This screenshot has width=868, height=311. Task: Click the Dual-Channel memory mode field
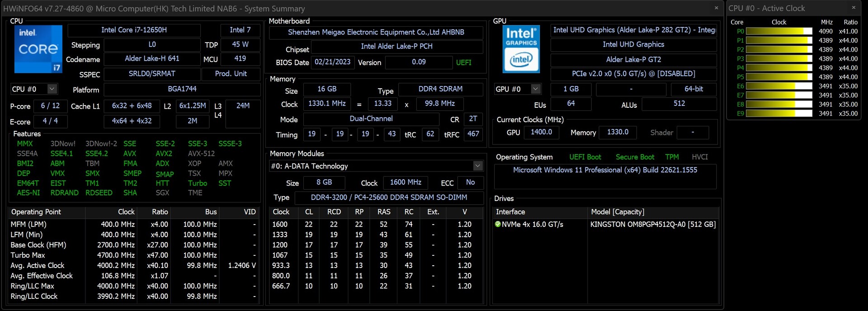pyautogui.click(x=371, y=119)
